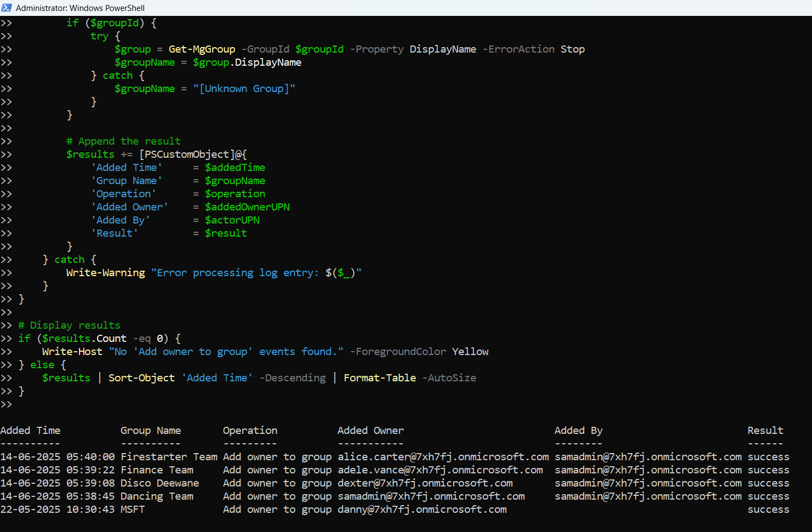Select the adele.vance email address
The image size is (812, 532).
pyautogui.click(x=440, y=470)
